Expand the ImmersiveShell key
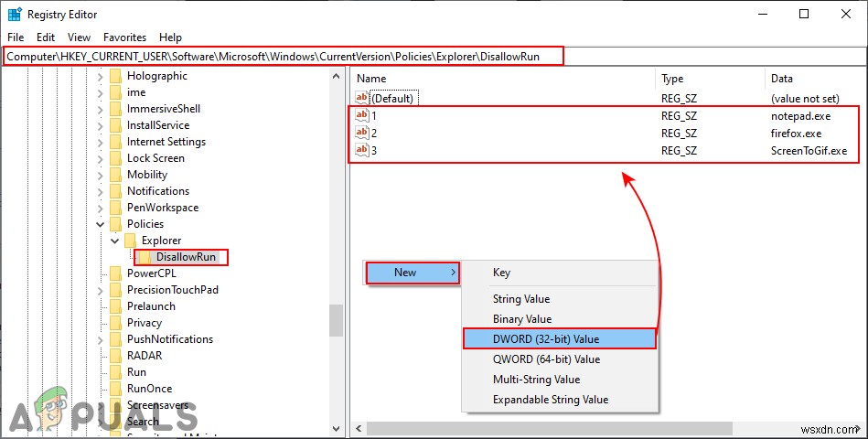868x439 pixels. click(101, 109)
